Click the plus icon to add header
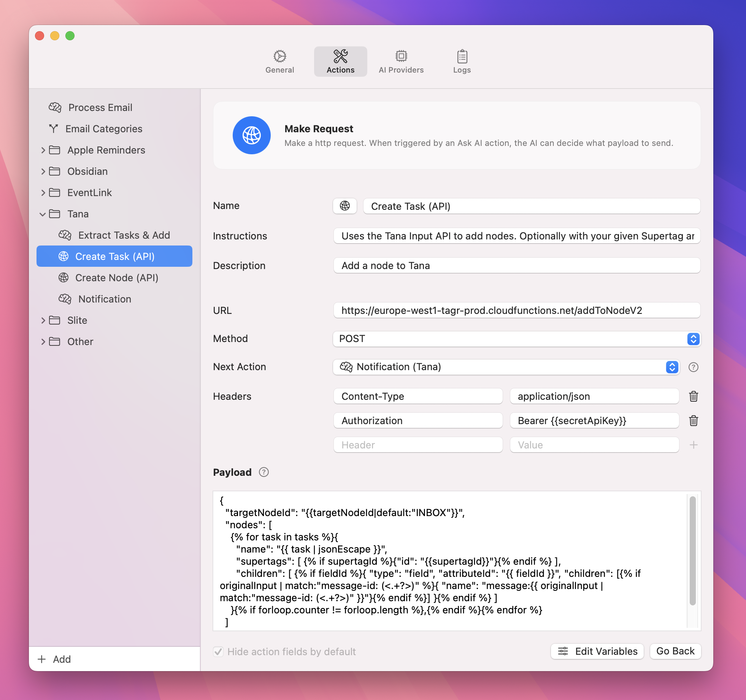 point(693,445)
